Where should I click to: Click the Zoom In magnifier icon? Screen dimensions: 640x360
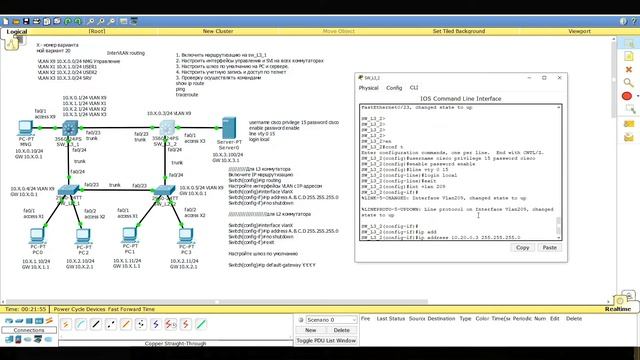point(91,21)
